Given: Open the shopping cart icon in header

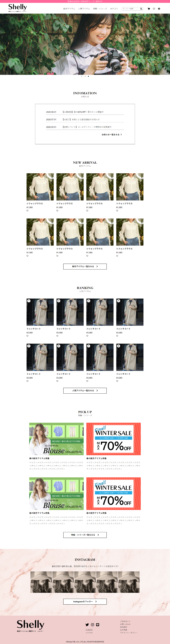Looking at the screenshot, I should pyautogui.click(x=149, y=9).
